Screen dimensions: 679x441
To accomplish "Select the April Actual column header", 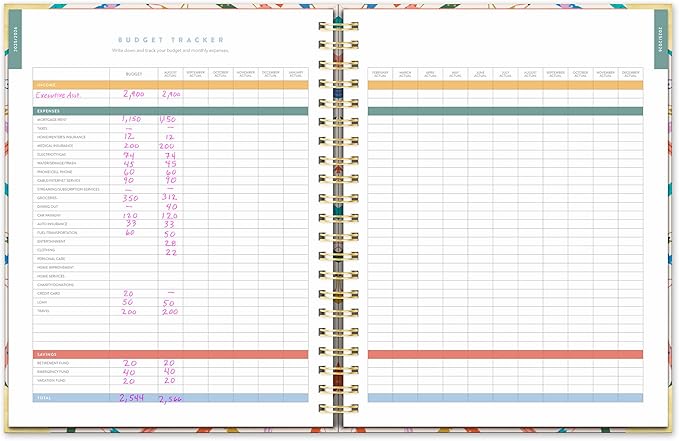I will (430, 74).
